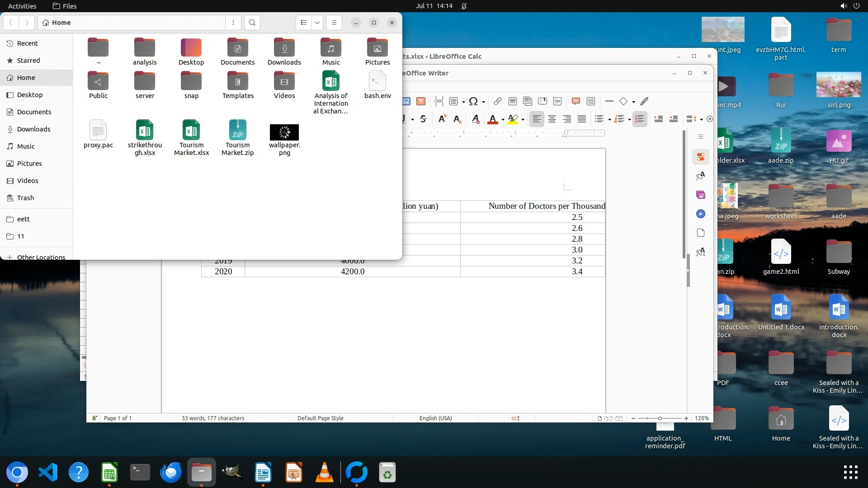Screen dimensions: 868x488
Task: Toggle justified alignment
Action: (x=582, y=119)
